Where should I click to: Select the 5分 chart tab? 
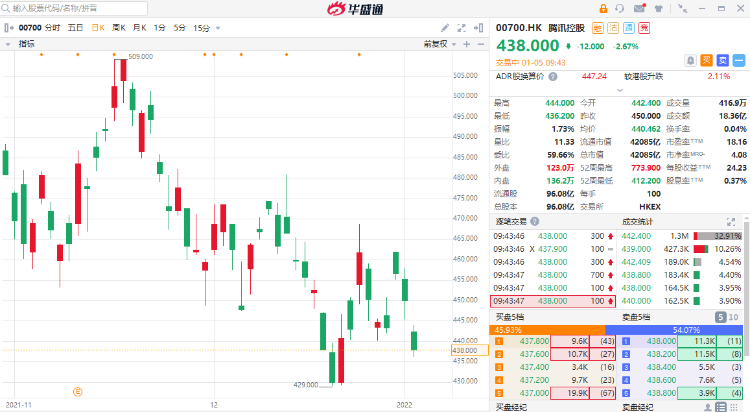179,28
